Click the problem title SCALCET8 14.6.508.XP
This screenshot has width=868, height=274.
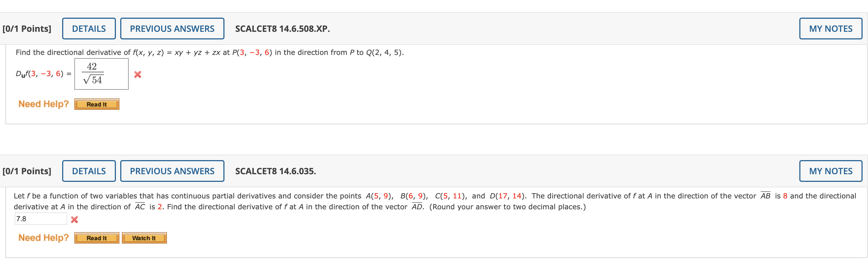tap(282, 29)
